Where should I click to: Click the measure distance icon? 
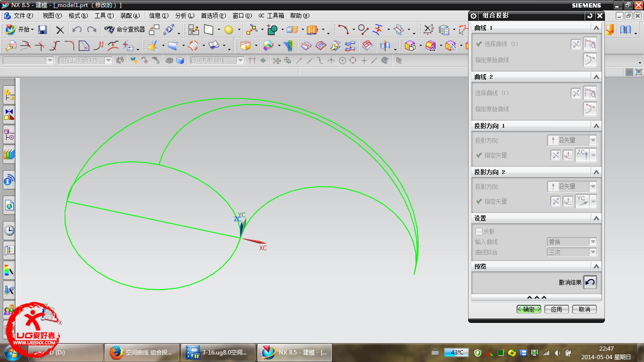[x=428, y=30]
